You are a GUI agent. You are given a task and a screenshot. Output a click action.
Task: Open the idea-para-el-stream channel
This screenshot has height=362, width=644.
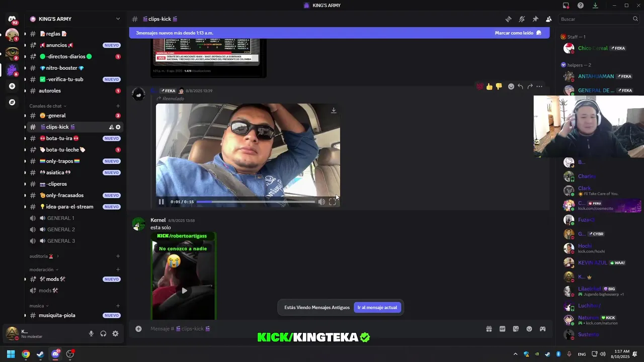coord(75,207)
